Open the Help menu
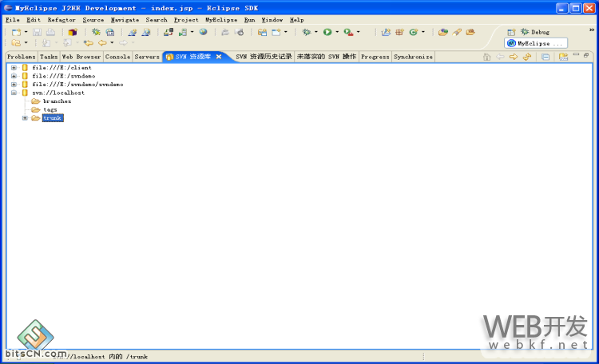599x364 pixels. pos(296,20)
